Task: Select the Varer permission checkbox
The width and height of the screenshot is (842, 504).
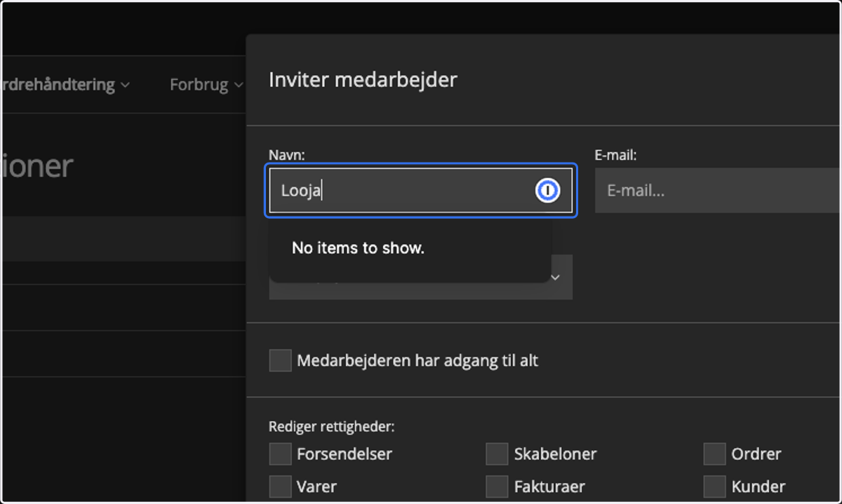Action: pyautogui.click(x=280, y=486)
